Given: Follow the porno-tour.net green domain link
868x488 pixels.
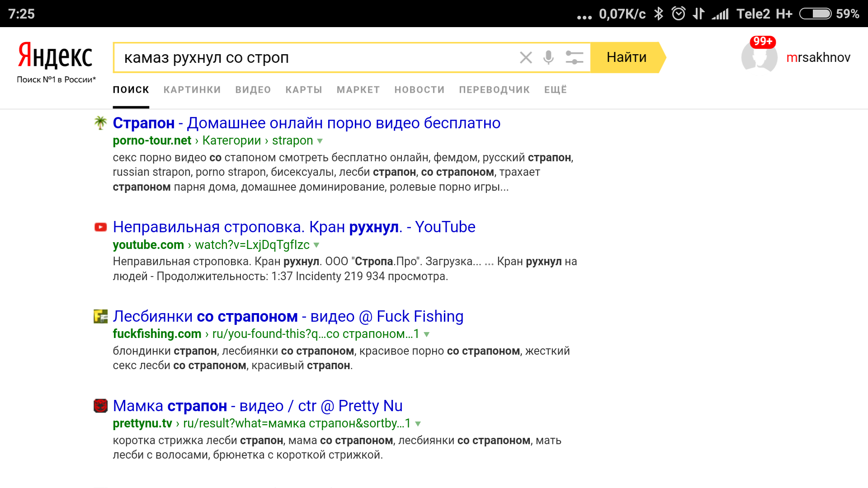Looking at the screenshot, I should (x=152, y=141).
